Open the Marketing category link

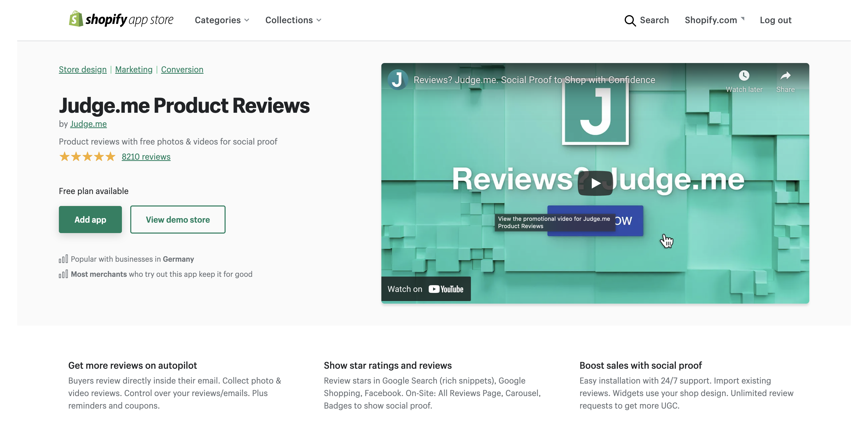pos(134,70)
